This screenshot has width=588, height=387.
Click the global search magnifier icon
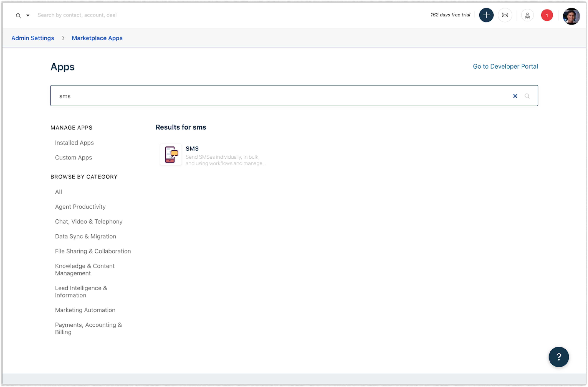point(18,16)
